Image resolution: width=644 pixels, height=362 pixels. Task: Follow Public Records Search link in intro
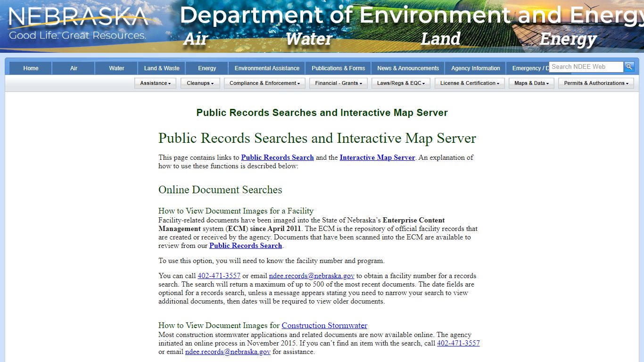click(277, 157)
